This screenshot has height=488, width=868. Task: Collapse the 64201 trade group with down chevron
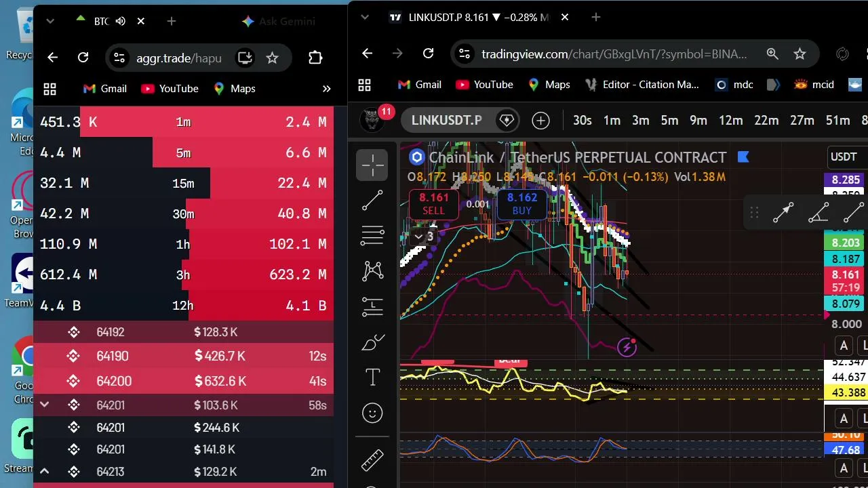click(44, 405)
